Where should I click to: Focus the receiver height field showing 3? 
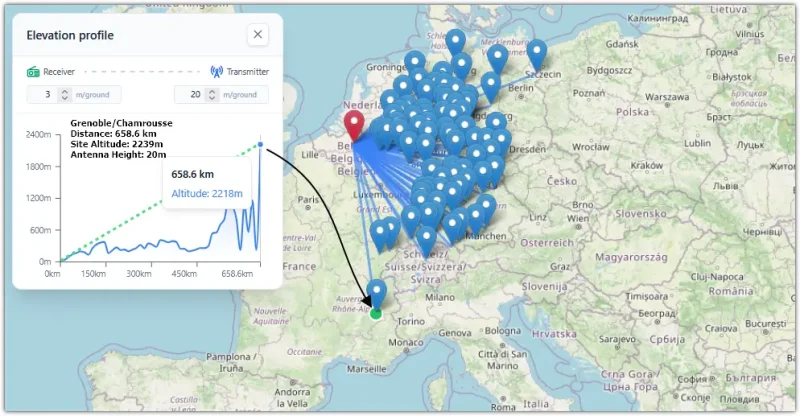coord(74,94)
